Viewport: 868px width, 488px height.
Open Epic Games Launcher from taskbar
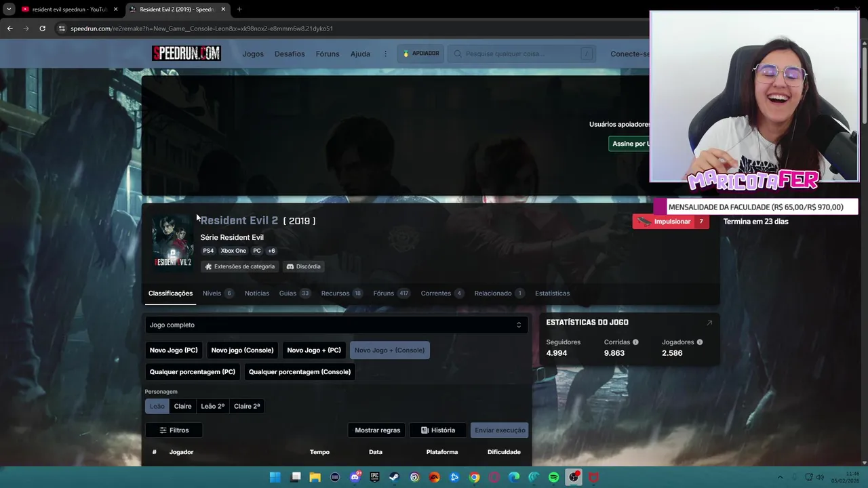(374, 477)
